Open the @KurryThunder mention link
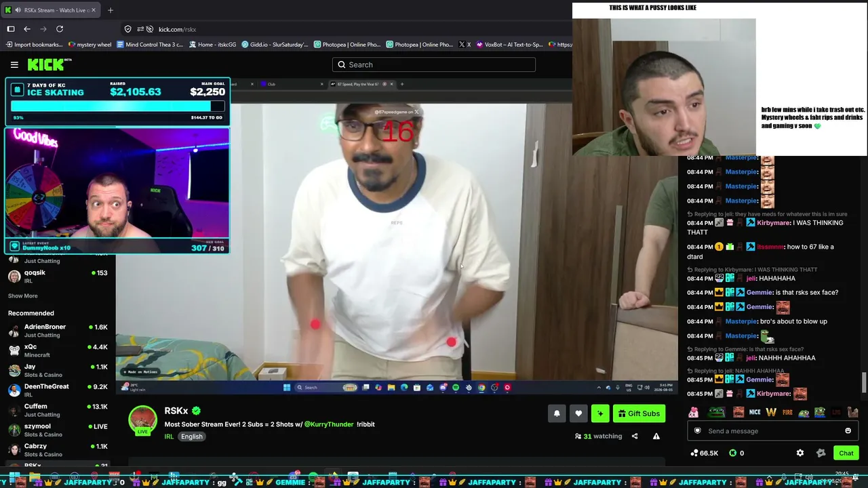 click(x=329, y=424)
